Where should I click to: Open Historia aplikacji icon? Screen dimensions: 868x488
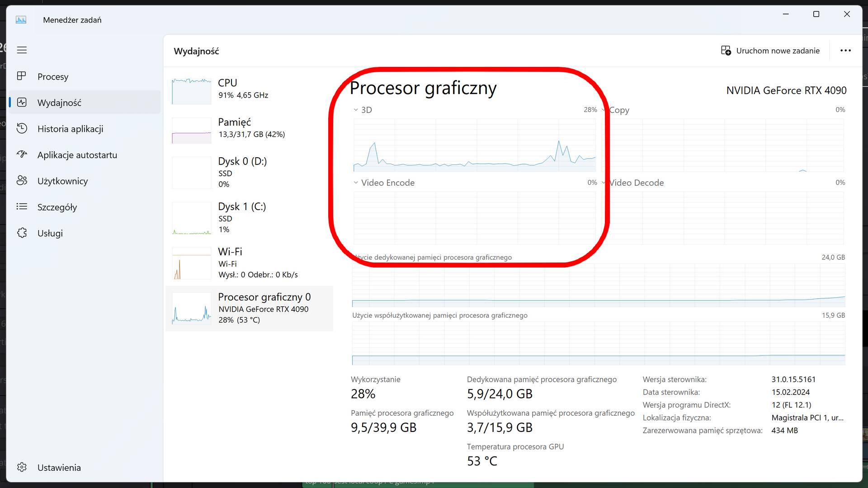(x=22, y=129)
